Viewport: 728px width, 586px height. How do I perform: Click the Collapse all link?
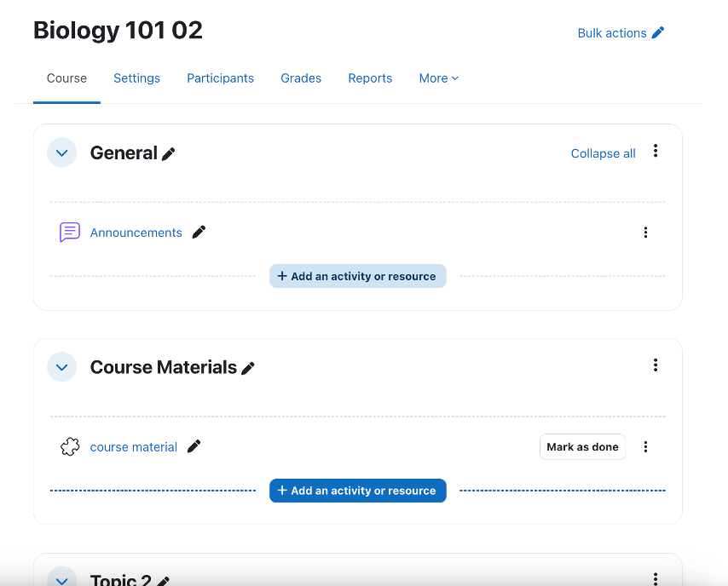point(603,153)
